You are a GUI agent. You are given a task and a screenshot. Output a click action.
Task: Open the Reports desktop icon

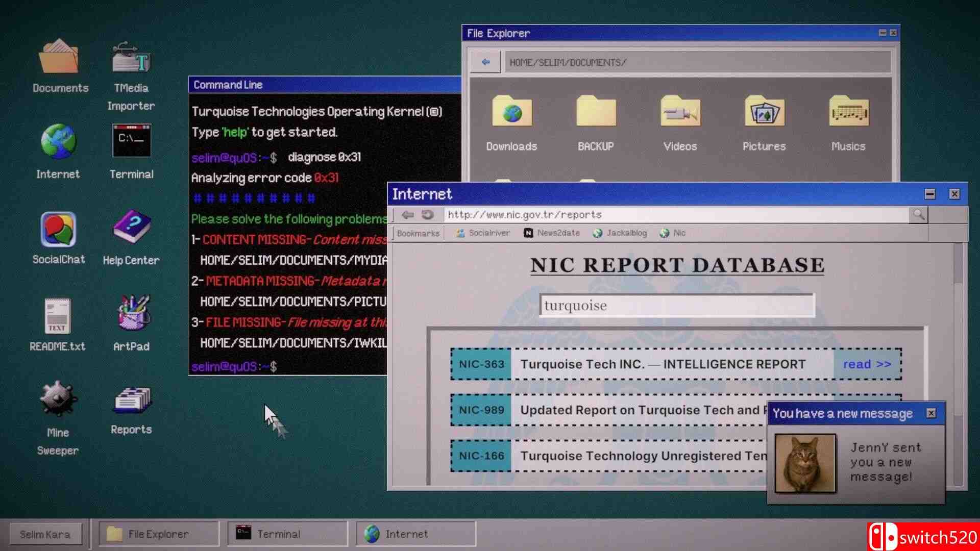(132, 403)
